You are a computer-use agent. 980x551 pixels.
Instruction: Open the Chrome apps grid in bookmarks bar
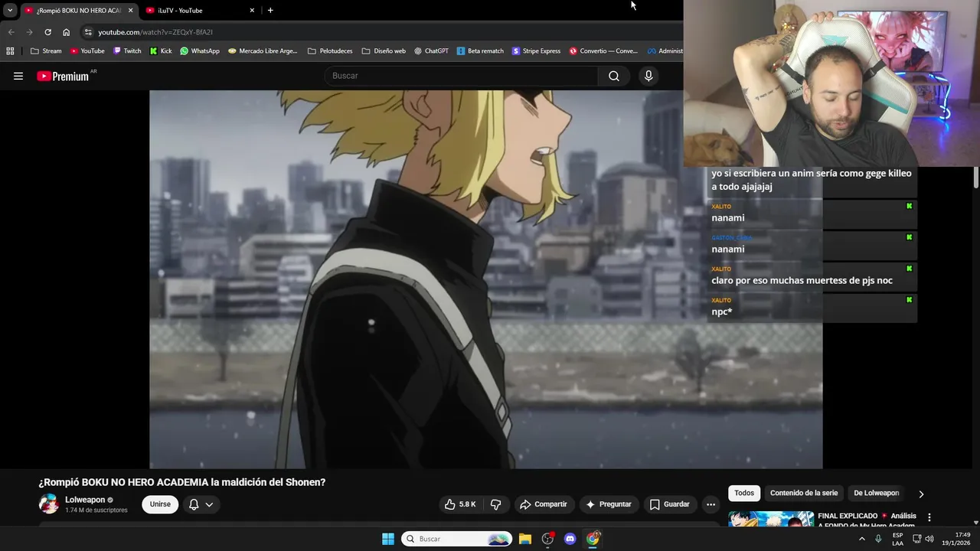point(10,51)
